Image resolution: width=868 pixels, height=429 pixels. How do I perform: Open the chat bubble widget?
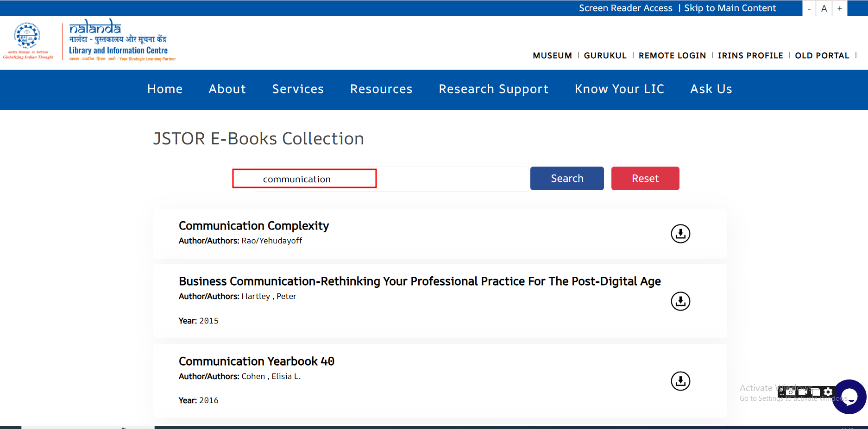849,397
